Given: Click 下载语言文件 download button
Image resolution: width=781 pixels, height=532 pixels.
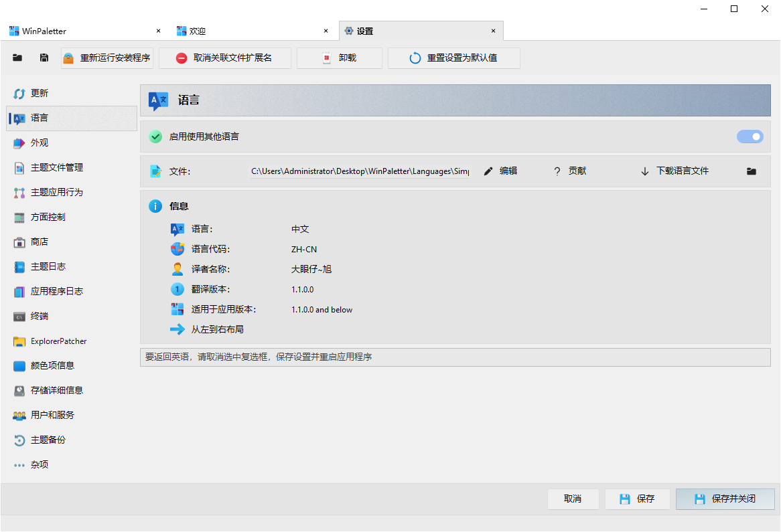Looking at the screenshot, I should tap(675, 171).
